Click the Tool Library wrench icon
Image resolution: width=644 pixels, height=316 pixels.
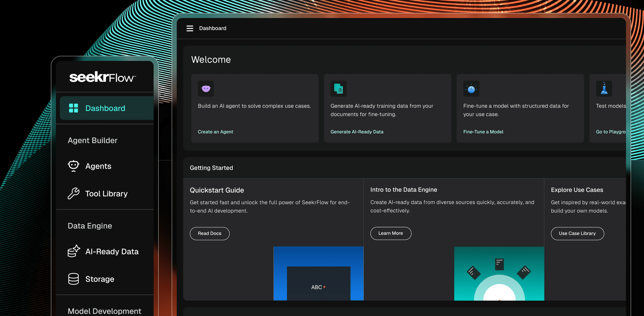pos(74,194)
